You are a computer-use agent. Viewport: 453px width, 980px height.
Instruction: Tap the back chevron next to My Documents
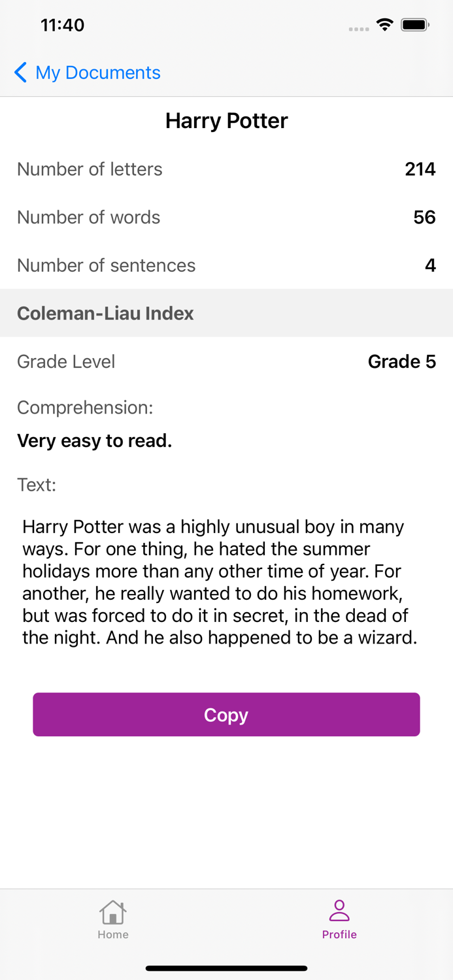(x=20, y=73)
